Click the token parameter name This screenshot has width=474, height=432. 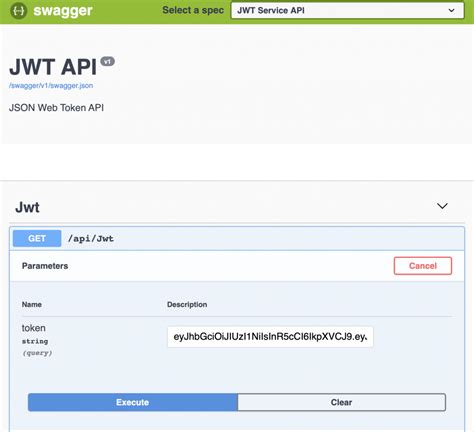pos(34,328)
